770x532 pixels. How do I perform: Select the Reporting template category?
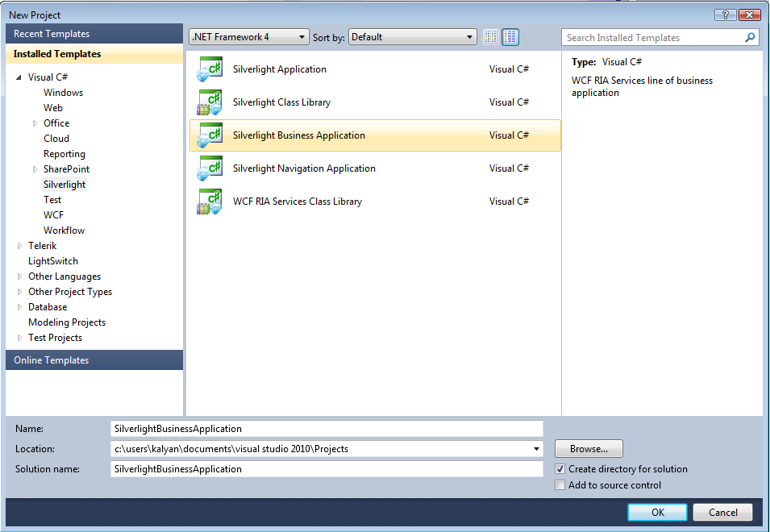pos(65,154)
